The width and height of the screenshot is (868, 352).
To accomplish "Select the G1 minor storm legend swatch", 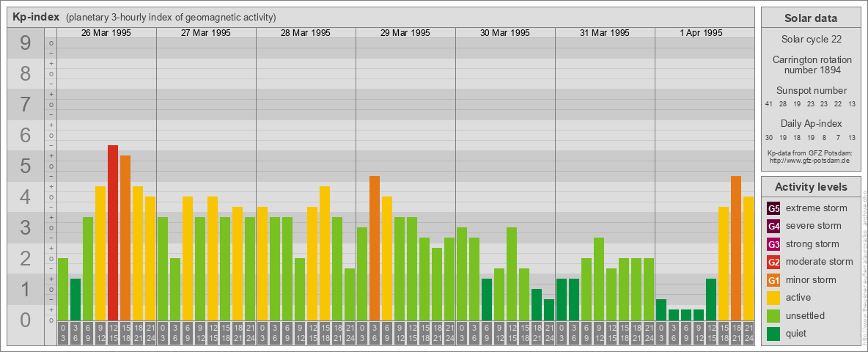I will [773, 280].
